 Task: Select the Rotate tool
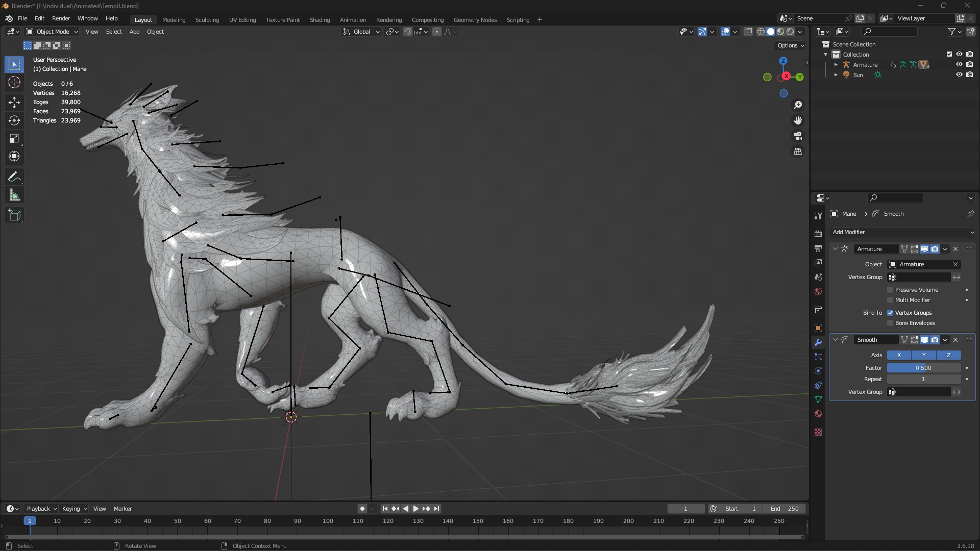pyautogui.click(x=14, y=120)
